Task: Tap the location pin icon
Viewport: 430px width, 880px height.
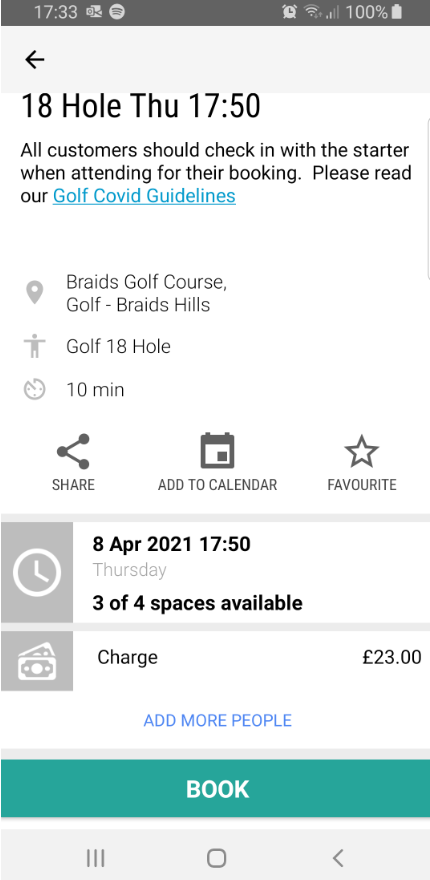Action: (35, 293)
